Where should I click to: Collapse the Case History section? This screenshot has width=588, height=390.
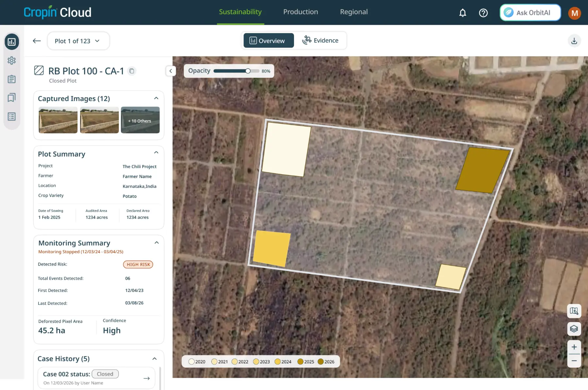tap(155, 359)
